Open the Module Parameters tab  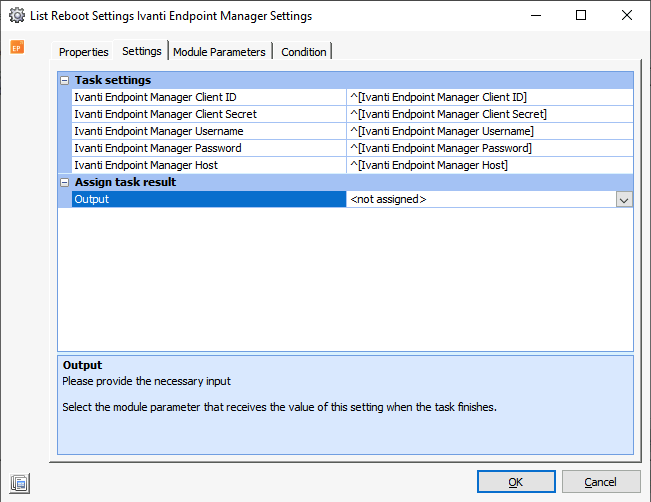pyautogui.click(x=219, y=52)
